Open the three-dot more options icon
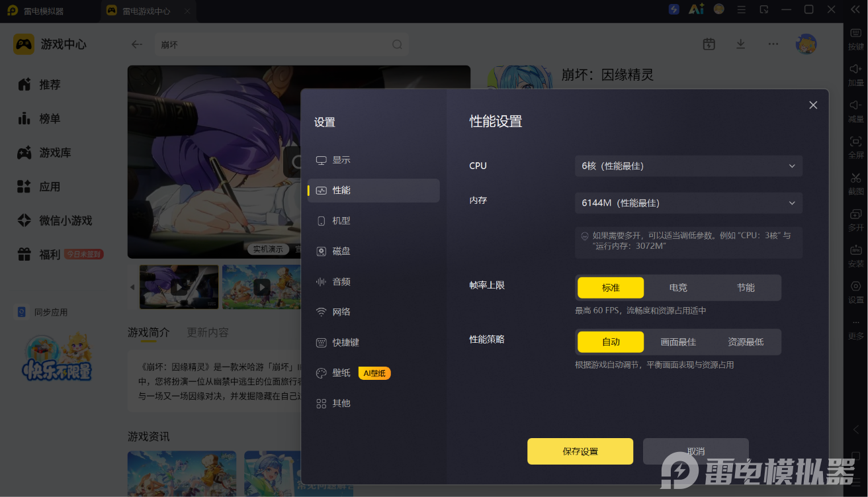 [x=773, y=44]
